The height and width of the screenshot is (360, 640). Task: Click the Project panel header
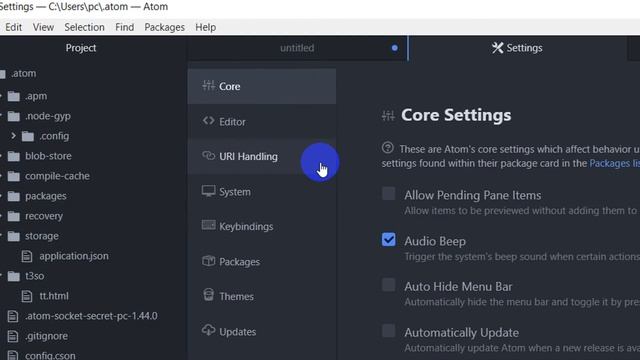[81, 48]
